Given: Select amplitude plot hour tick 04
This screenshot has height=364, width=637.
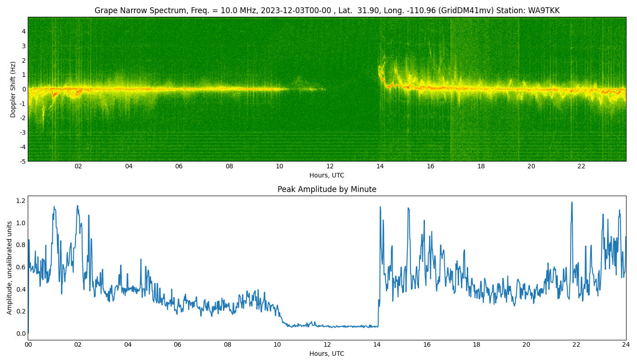Looking at the screenshot, I should [128, 345].
